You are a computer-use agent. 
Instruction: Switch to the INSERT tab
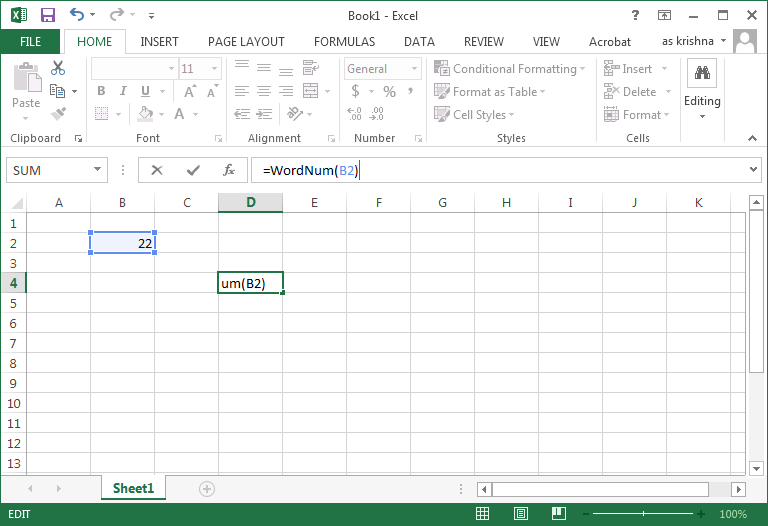pyautogui.click(x=159, y=42)
